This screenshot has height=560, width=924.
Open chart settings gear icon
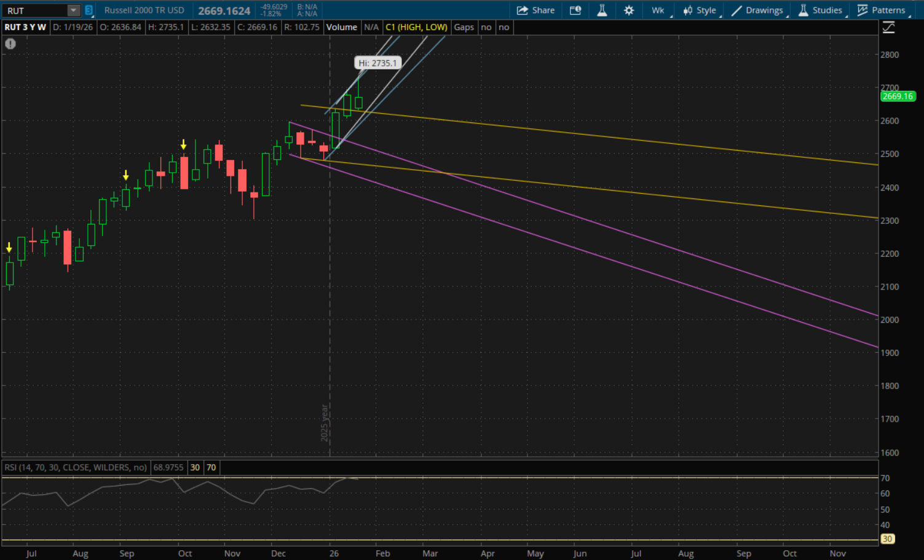(x=629, y=10)
